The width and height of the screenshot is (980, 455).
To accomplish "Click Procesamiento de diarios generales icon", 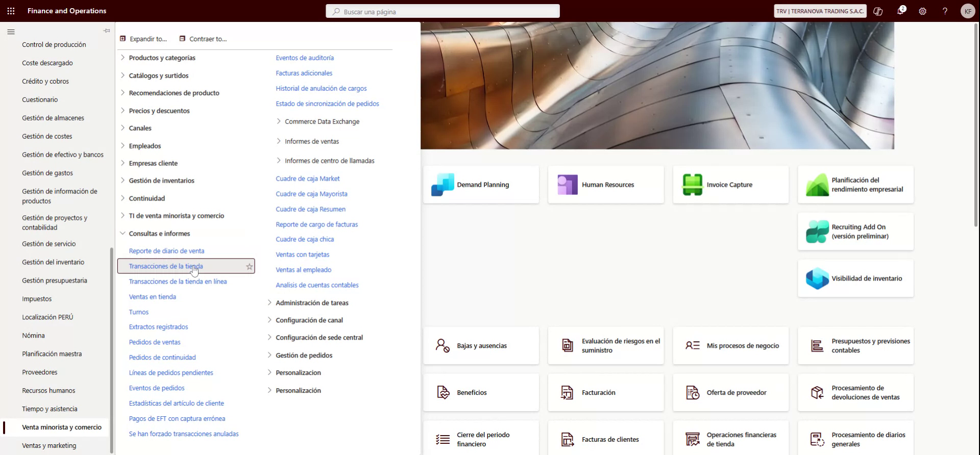I will [x=817, y=440].
